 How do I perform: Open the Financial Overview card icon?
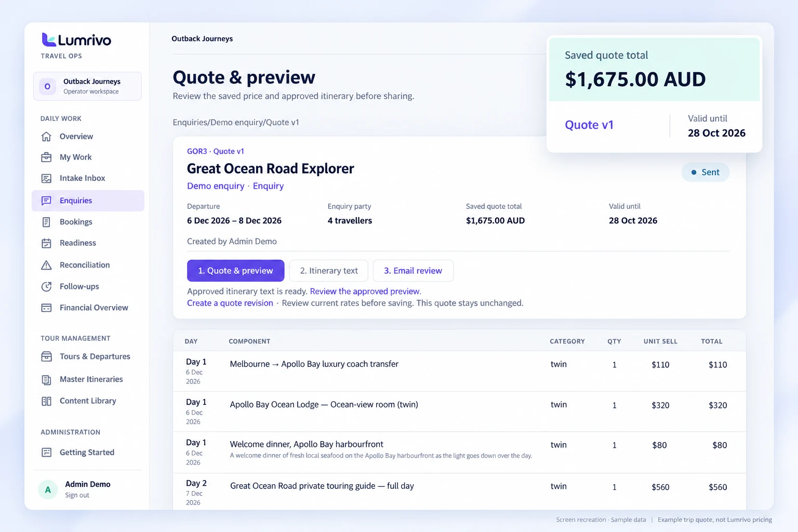(x=46, y=308)
